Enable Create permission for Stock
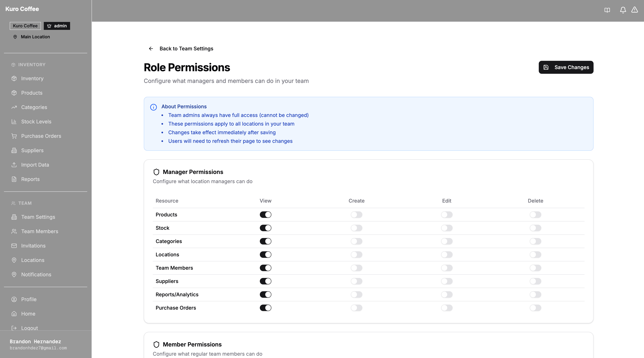Viewport: 644px width, 358px height. pos(356,228)
